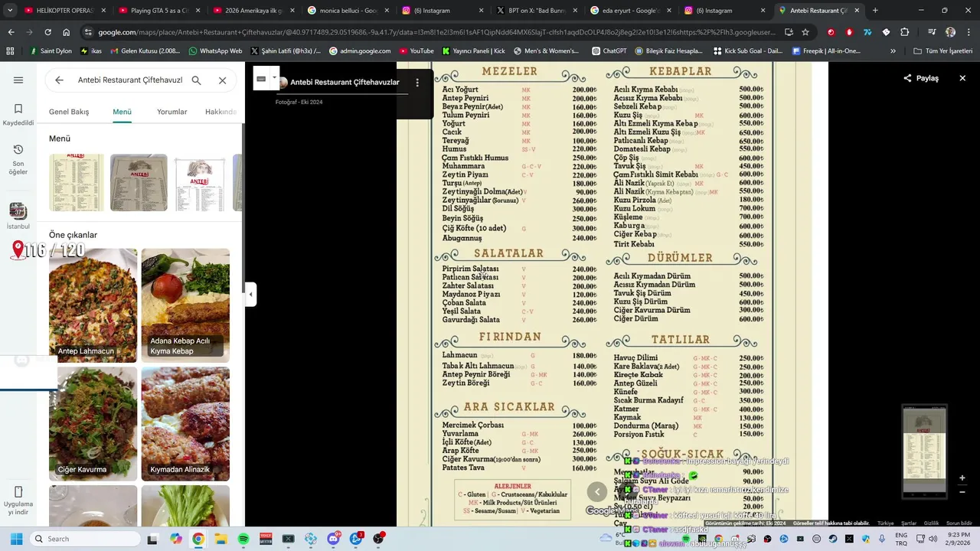Open Chrome three-dot menu
Screen dimensions: 980x551
[x=969, y=32]
